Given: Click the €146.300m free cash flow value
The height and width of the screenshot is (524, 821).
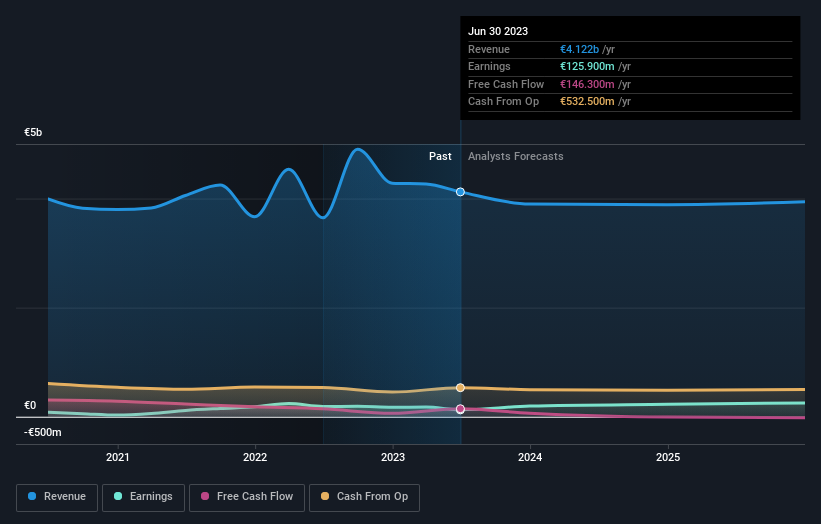Looking at the screenshot, I should coord(587,84).
